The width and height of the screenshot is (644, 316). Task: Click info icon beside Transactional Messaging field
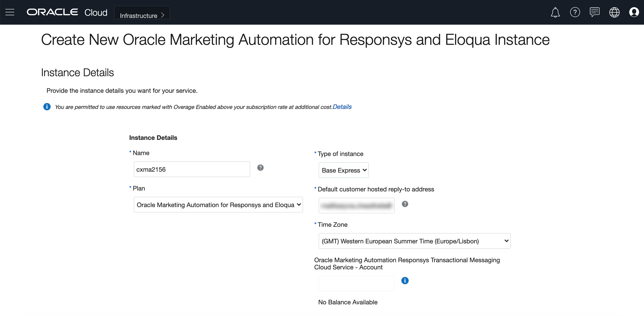coord(405,281)
